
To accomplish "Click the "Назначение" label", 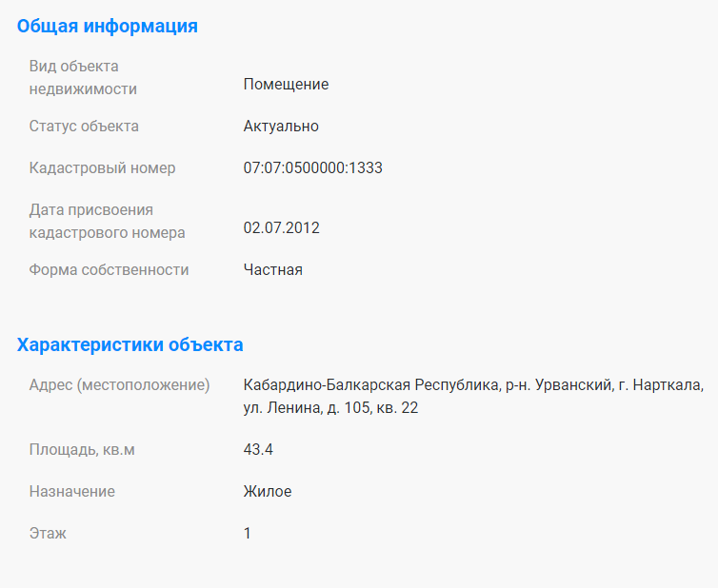I will coord(72,491).
